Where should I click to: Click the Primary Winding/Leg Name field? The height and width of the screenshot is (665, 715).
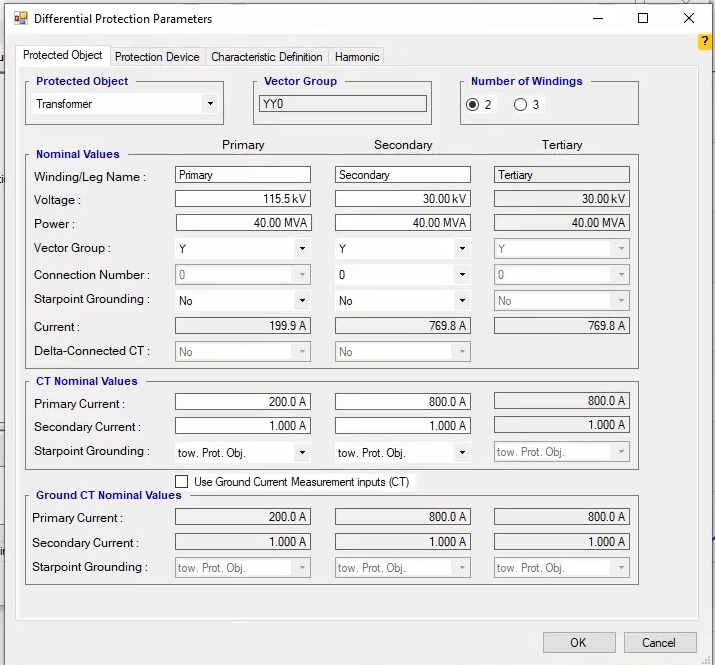pos(243,175)
